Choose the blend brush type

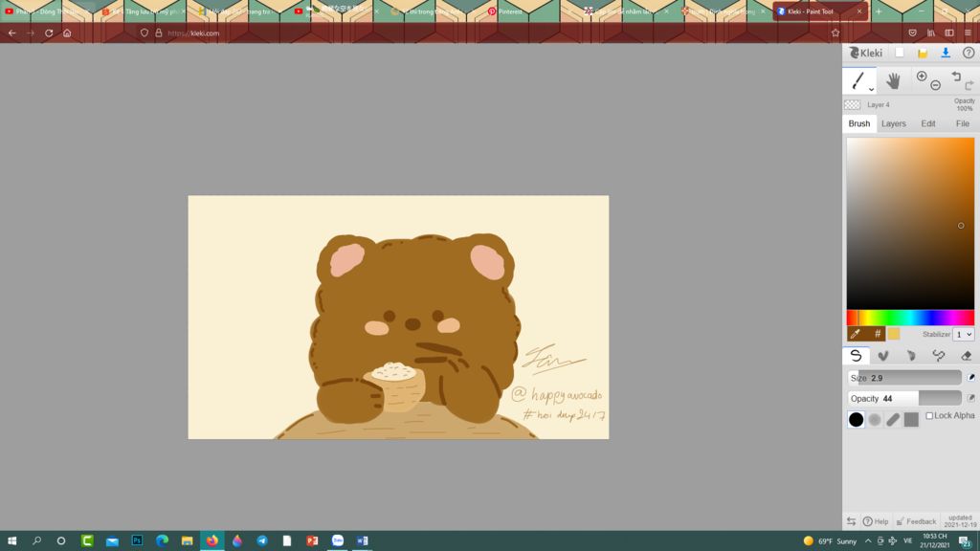883,356
